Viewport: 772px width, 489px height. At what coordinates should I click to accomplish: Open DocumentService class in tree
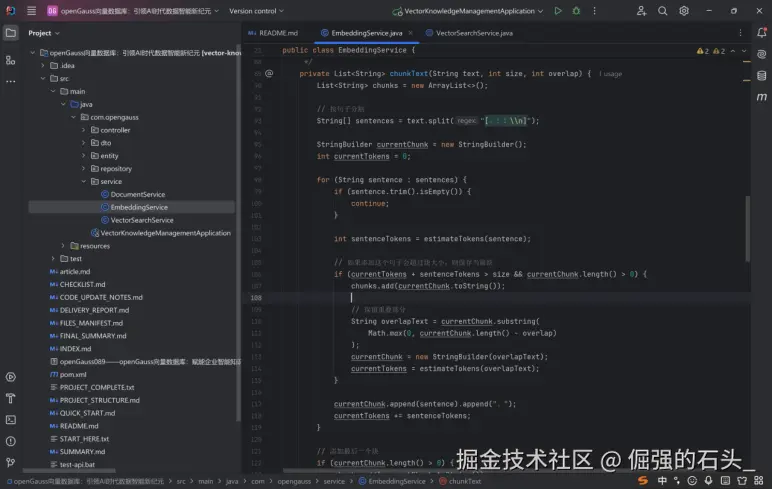(138, 195)
